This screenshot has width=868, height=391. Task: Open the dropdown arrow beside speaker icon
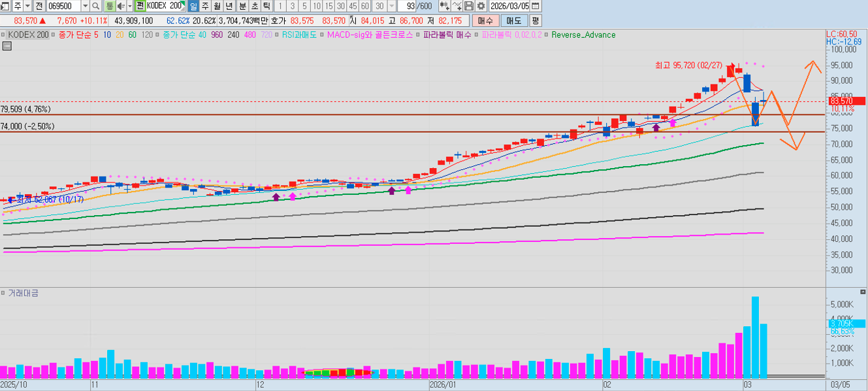click(129, 6)
